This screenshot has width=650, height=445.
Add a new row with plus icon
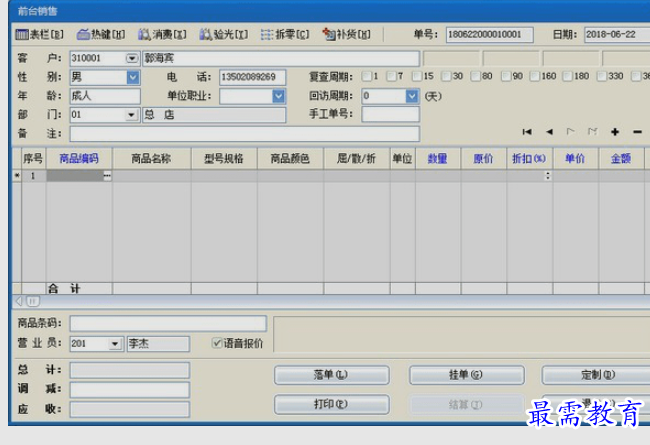pyautogui.click(x=615, y=132)
